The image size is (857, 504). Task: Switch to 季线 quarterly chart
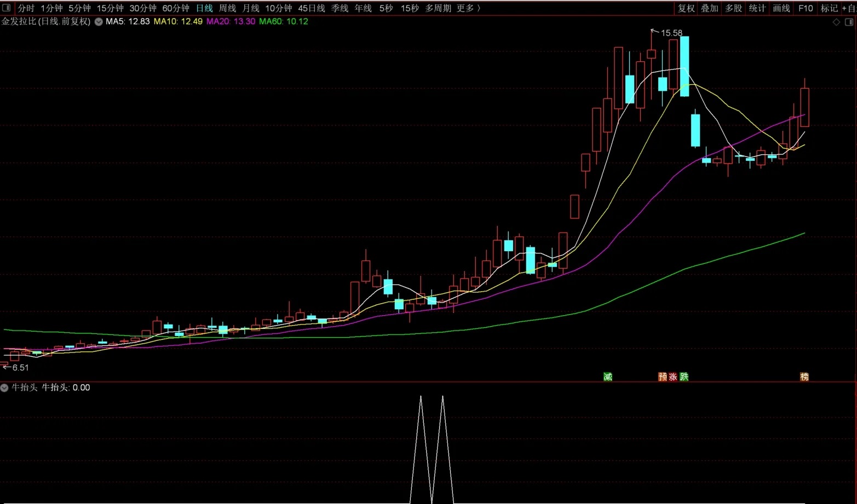tap(340, 8)
